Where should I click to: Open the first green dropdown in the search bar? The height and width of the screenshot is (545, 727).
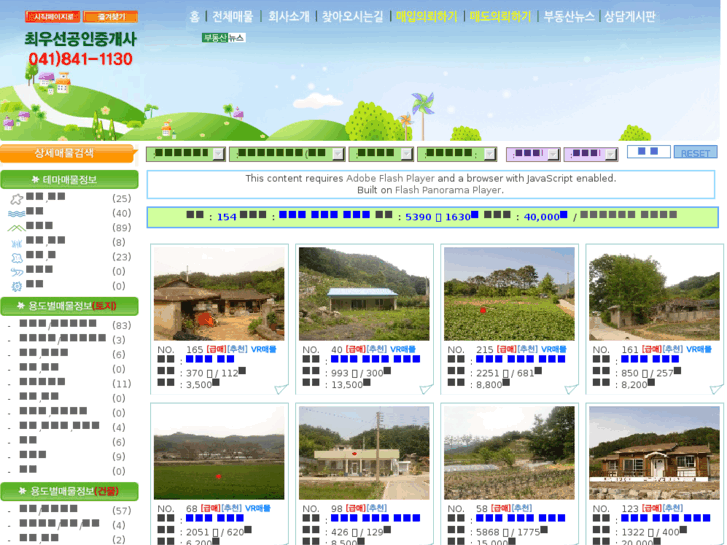(x=185, y=154)
